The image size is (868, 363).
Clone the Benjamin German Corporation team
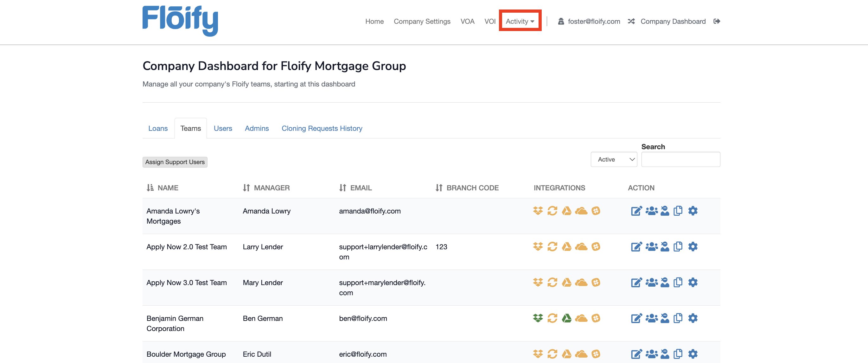678,318
